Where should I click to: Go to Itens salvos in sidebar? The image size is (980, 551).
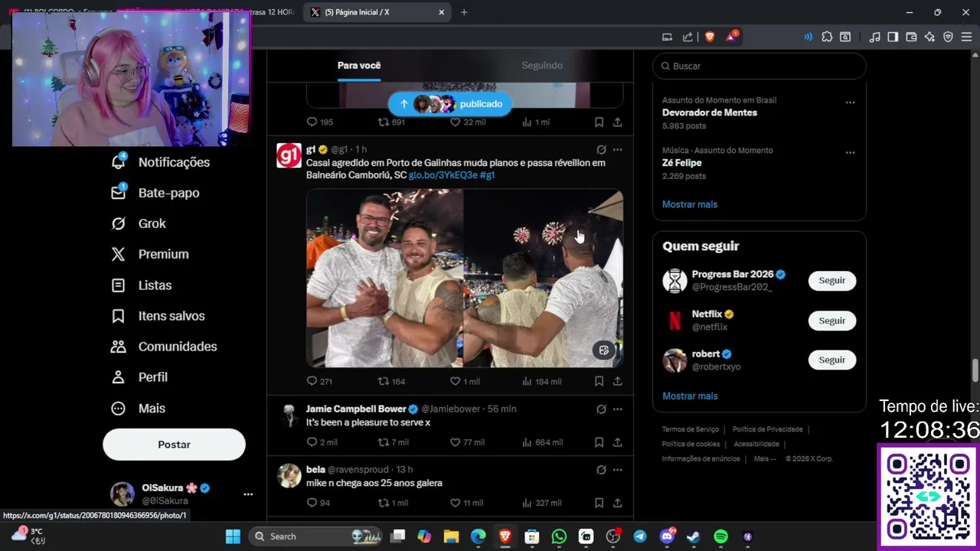tap(158, 316)
